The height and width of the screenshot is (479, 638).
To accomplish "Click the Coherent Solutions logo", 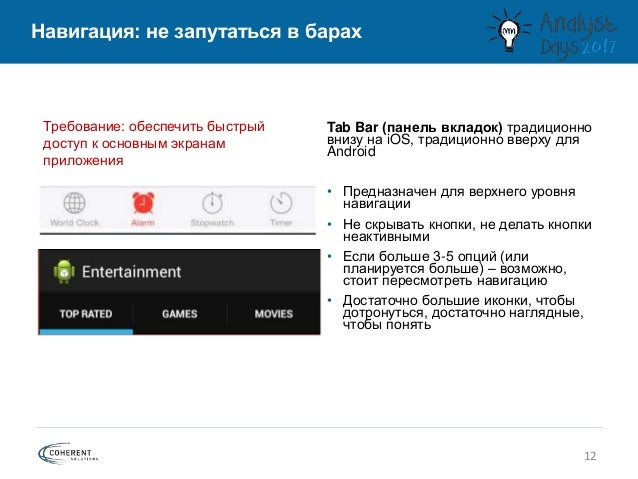I will point(68,453).
